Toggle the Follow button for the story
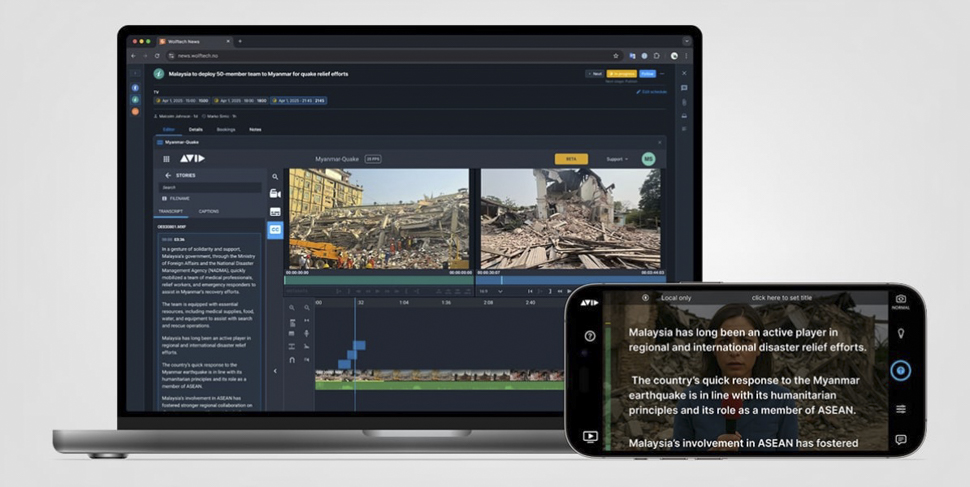The height and width of the screenshot is (487, 970). tap(647, 74)
